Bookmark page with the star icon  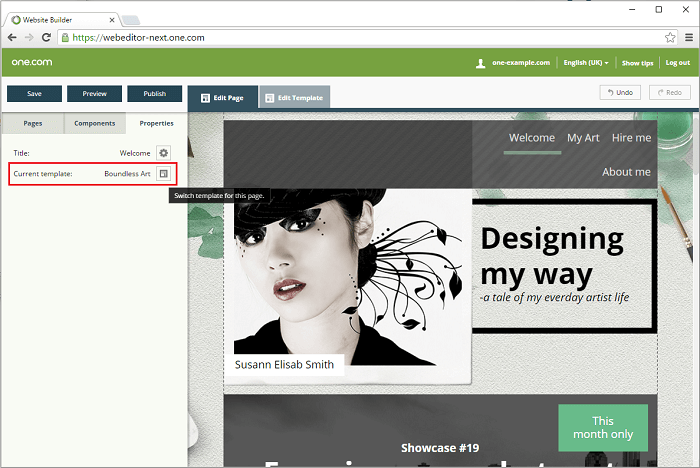670,37
